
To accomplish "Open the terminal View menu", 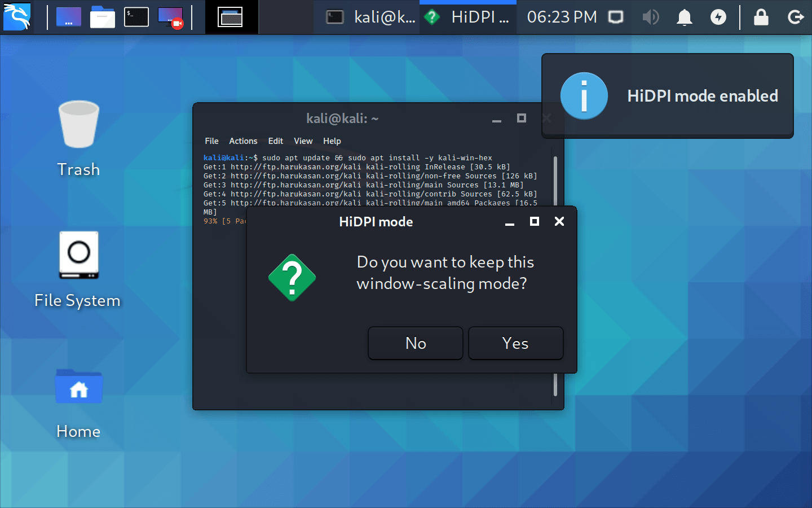I will [303, 141].
